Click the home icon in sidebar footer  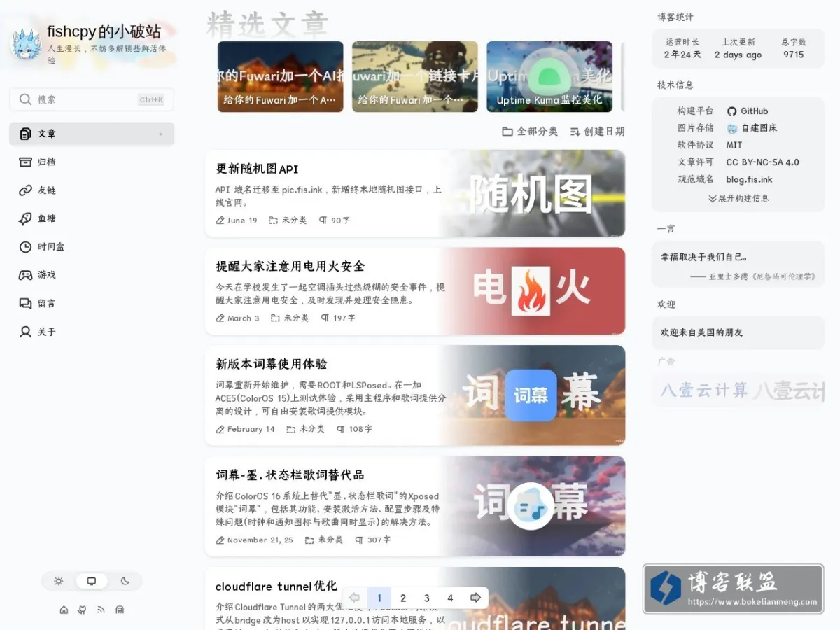pos(64,610)
